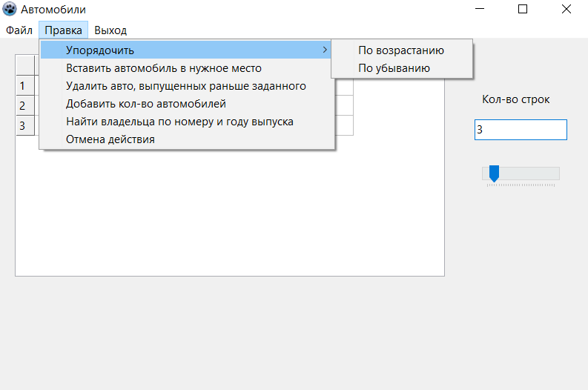The height and width of the screenshot is (390, 588).
Task: Maximize the Автомобили window
Action: click(x=523, y=9)
